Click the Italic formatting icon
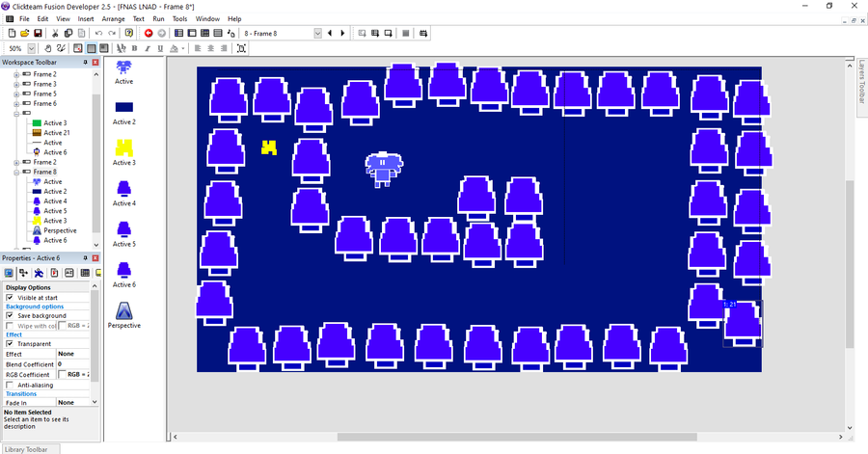Image resolution: width=868 pixels, height=454 pixels. [148, 48]
